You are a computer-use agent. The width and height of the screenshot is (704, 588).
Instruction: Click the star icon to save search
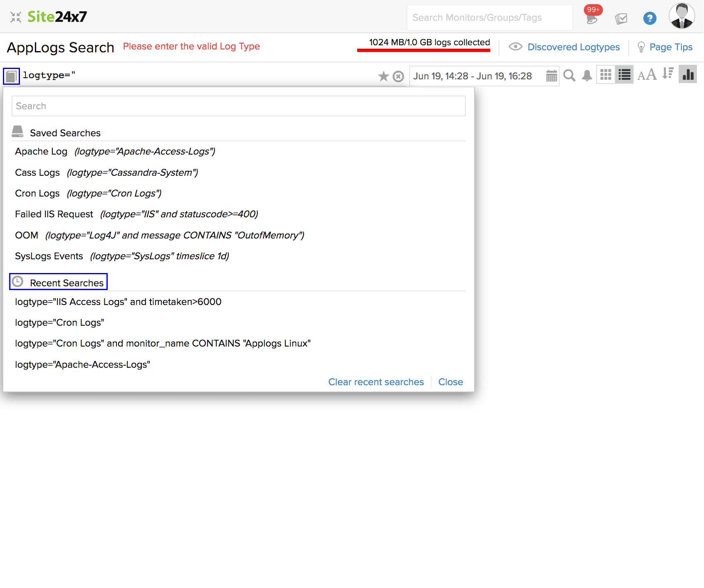click(x=383, y=76)
